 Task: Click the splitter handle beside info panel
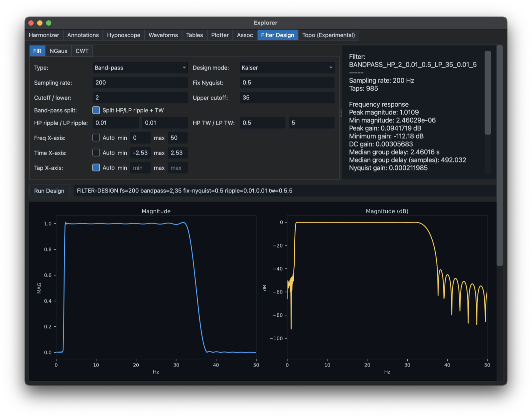[x=341, y=113]
